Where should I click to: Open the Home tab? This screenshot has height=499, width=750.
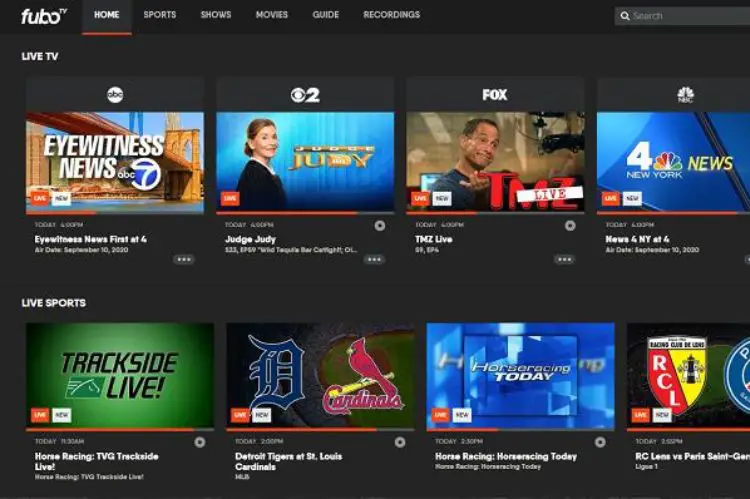tap(107, 15)
